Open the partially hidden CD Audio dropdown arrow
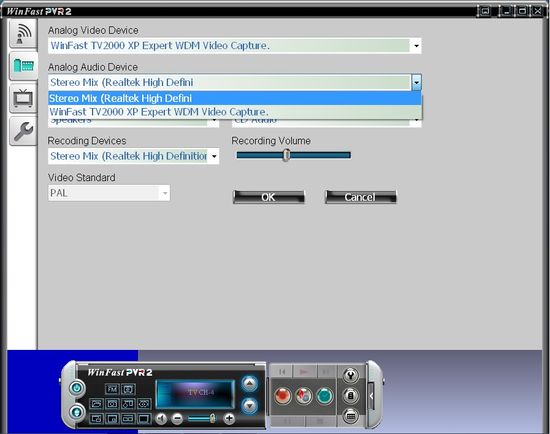This screenshot has width=550, height=434. (x=416, y=121)
